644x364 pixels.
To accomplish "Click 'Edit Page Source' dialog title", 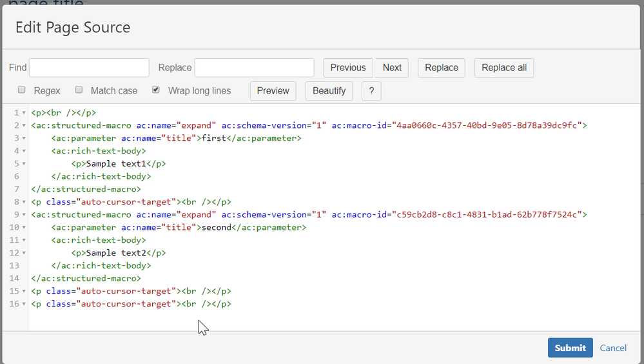I will [73, 28].
